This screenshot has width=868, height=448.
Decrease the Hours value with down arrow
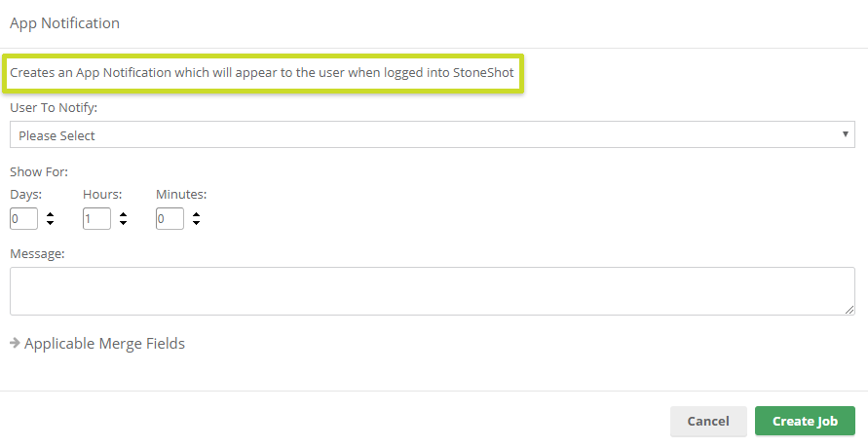[124, 222]
